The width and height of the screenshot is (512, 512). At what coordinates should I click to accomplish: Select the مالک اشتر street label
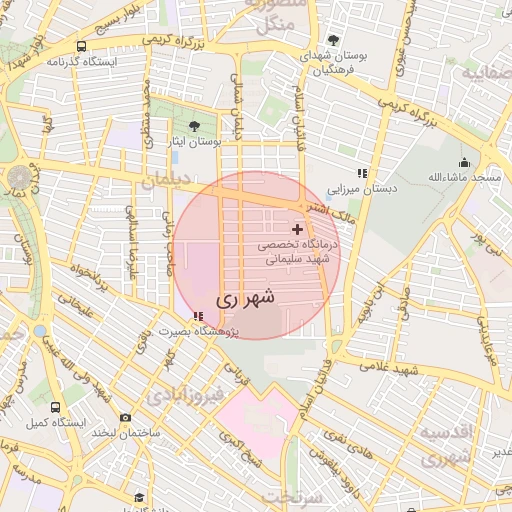pos(331,214)
